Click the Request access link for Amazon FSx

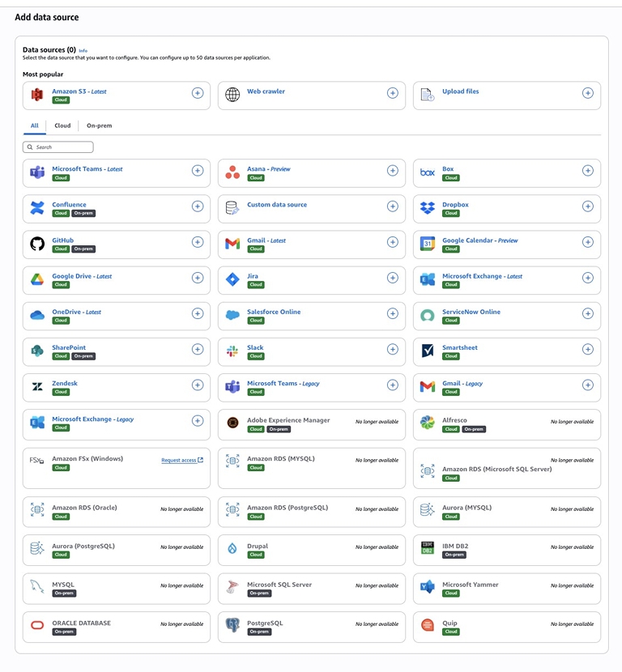[181, 460]
